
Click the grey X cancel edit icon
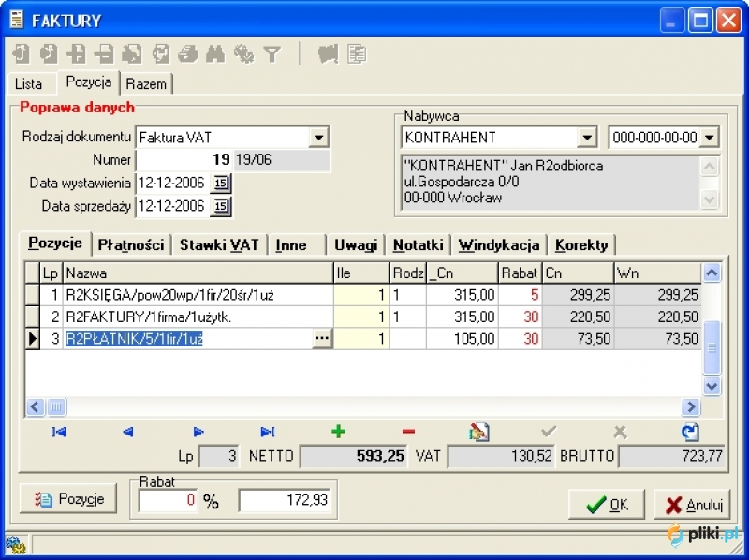[620, 432]
